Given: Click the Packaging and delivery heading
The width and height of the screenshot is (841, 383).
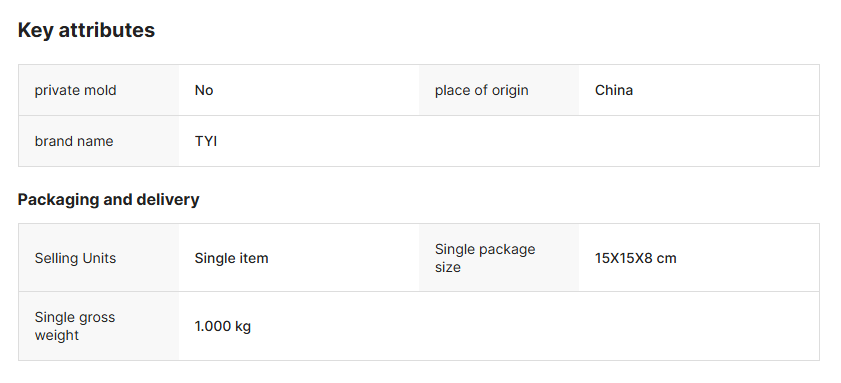Looking at the screenshot, I should point(108,200).
